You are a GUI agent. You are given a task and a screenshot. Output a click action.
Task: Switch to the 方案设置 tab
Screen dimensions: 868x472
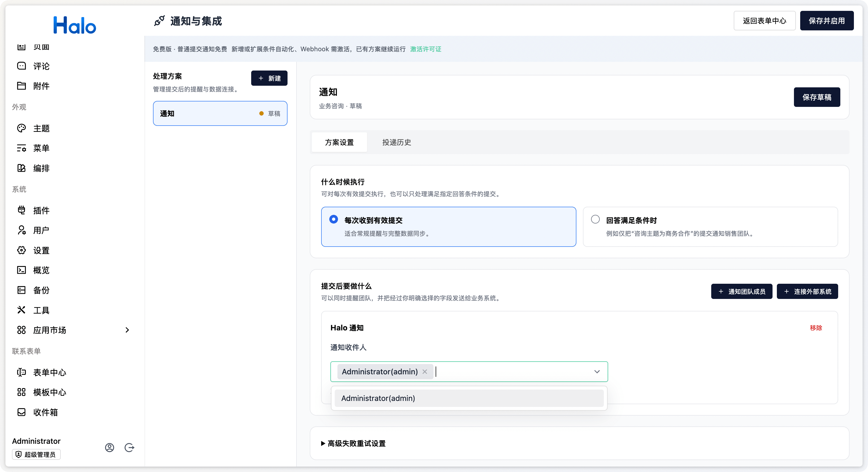339,142
